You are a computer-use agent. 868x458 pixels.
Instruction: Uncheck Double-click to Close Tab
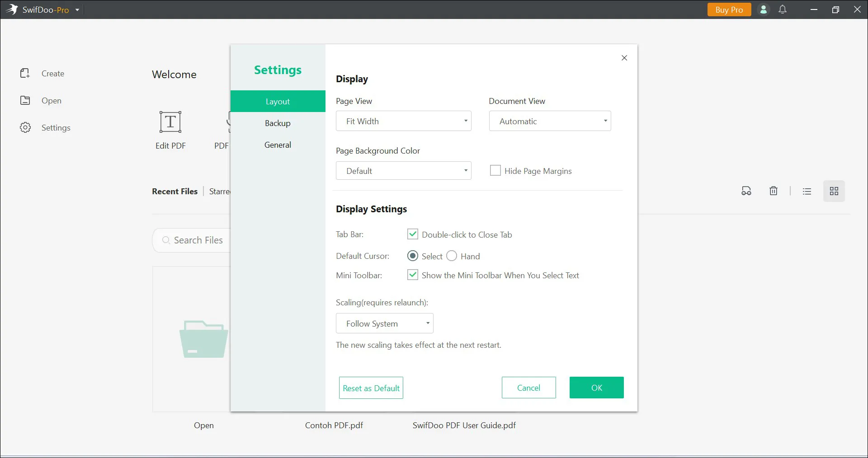point(413,234)
